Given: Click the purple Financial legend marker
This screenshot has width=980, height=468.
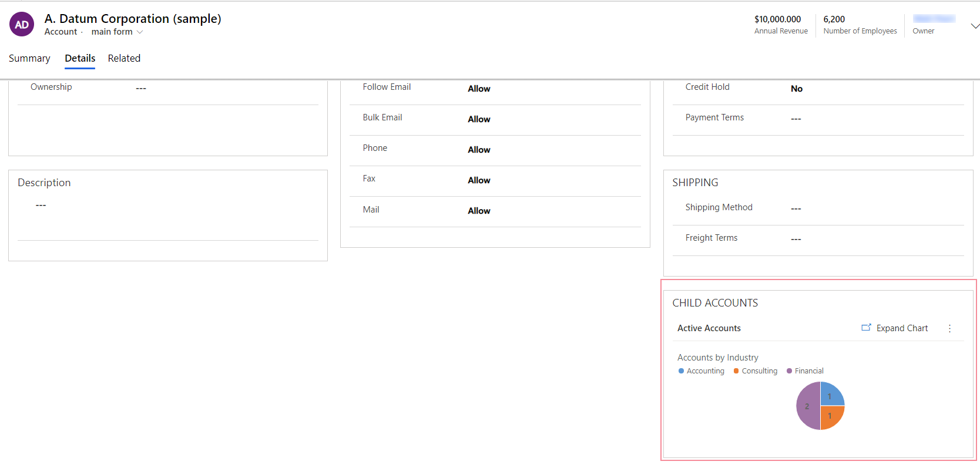Looking at the screenshot, I should tap(789, 371).
